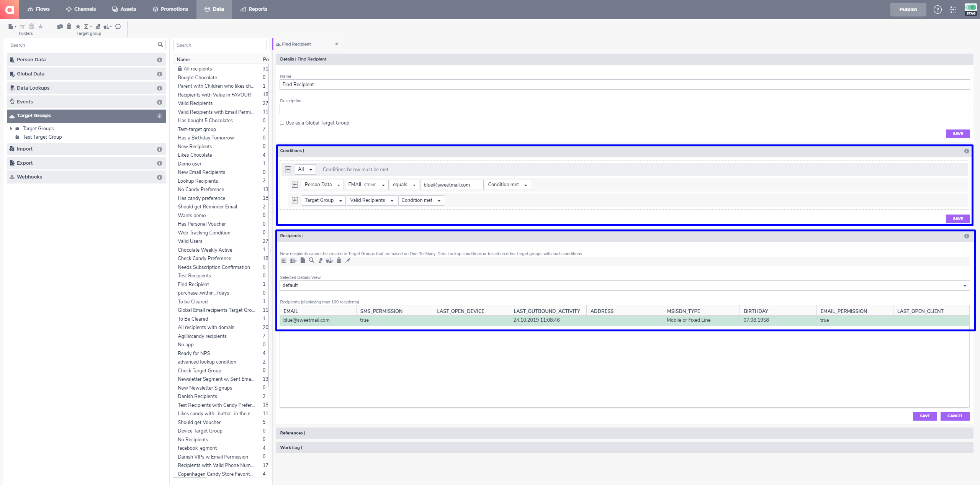
Task: Select Test Target Group folder
Action: pyautogui.click(x=42, y=137)
